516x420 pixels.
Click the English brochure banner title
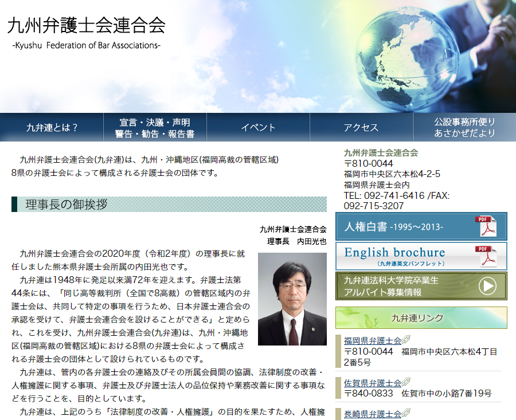pyautogui.click(x=394, y=253)
